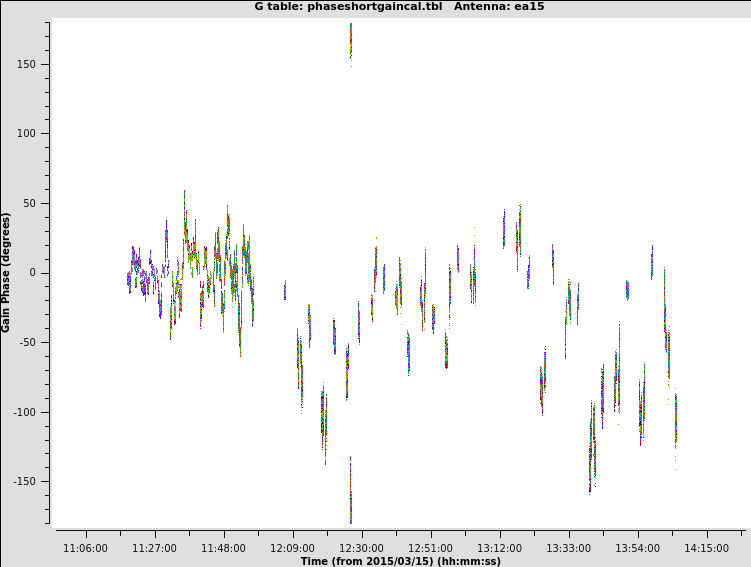
Task: Click the 14:15:00 time tick label
Action: [706, 548]
